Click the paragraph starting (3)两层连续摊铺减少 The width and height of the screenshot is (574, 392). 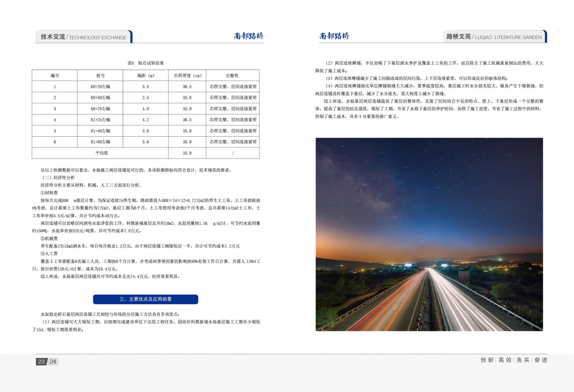pos(416,78)
